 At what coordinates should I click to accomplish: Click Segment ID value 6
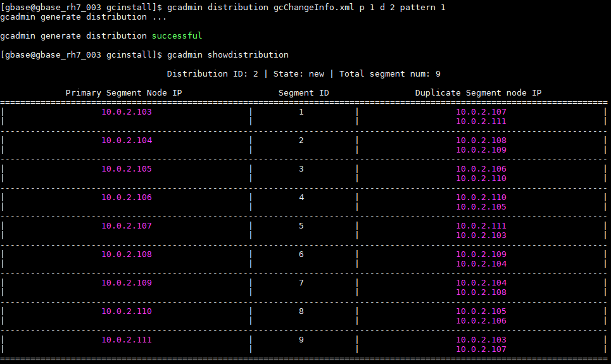(x=301, y=254)
